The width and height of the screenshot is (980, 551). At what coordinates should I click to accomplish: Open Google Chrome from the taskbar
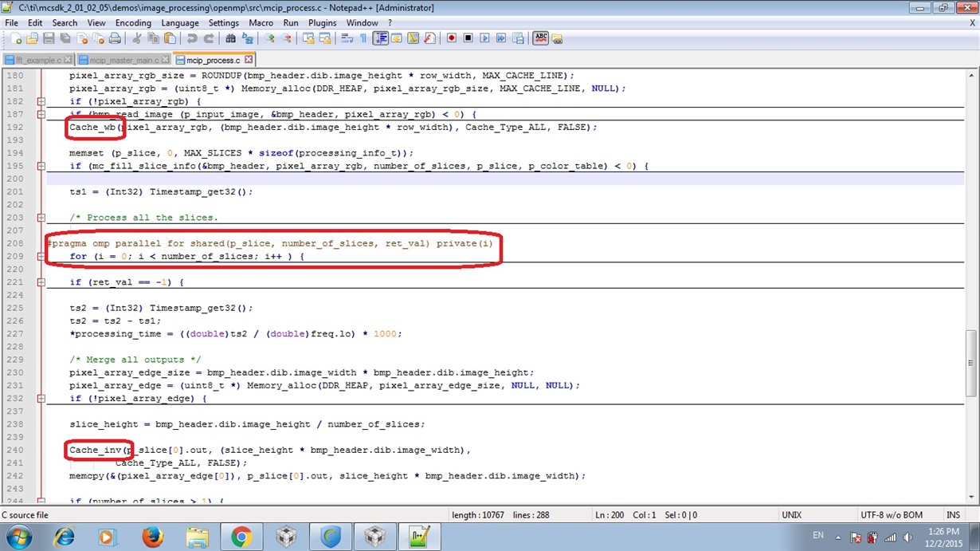pos(241,537)
